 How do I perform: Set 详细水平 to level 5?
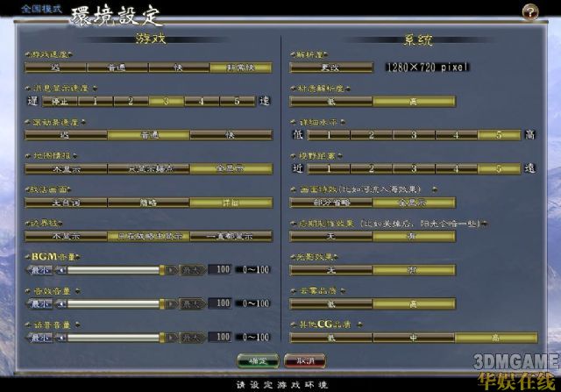pyautogui.click(x=499, y=135)
